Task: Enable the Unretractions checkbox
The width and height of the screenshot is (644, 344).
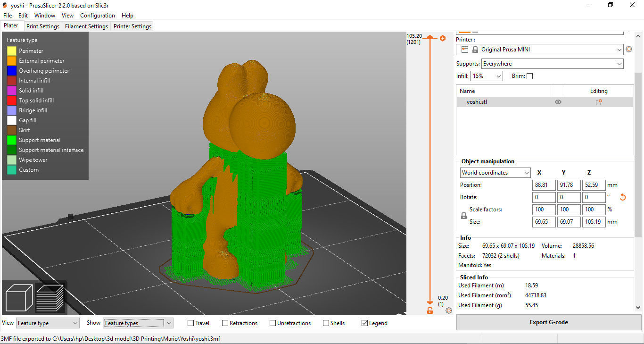Action: (272, 323)
